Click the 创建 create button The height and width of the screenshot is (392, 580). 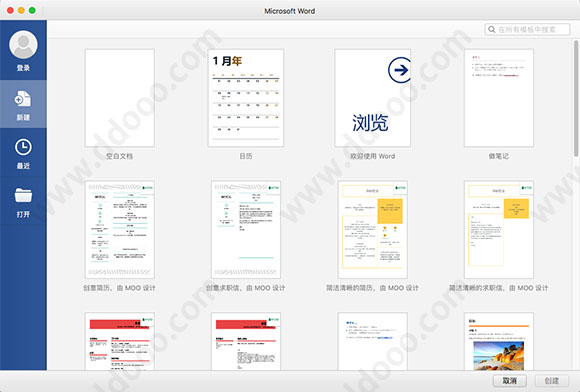click(552, 381)
